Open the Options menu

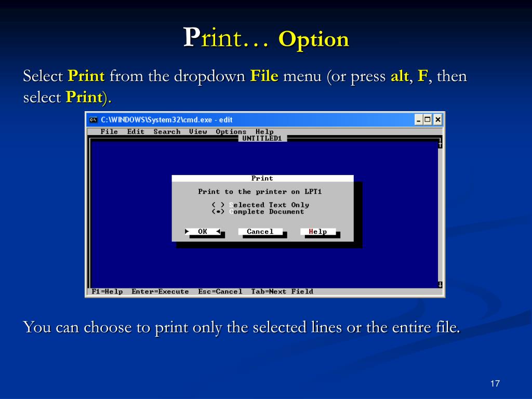(231, 131)
